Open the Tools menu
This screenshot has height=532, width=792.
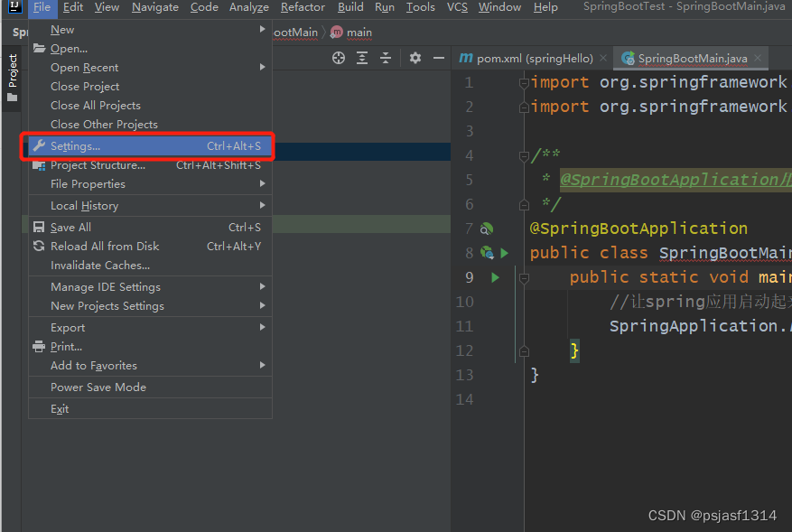tap(420, 7)
